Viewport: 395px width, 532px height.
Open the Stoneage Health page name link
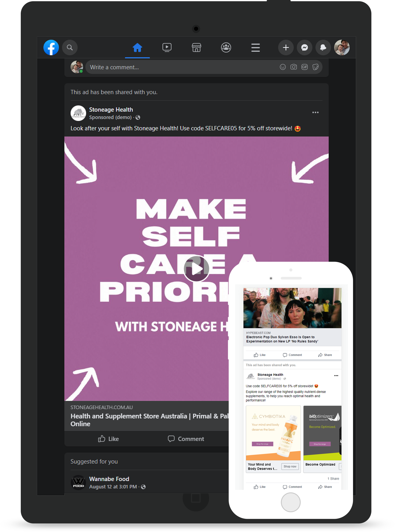[x=111, y=109]
